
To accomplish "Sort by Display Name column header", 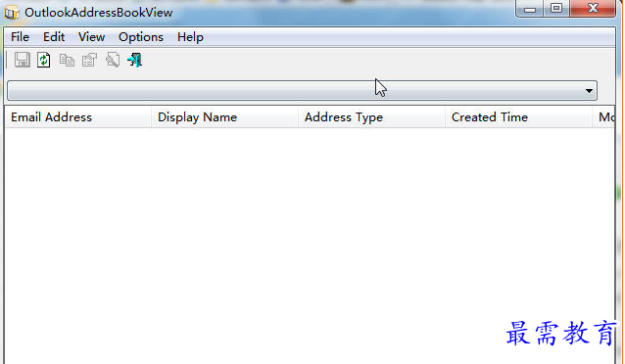I will [x=224, y=117].
